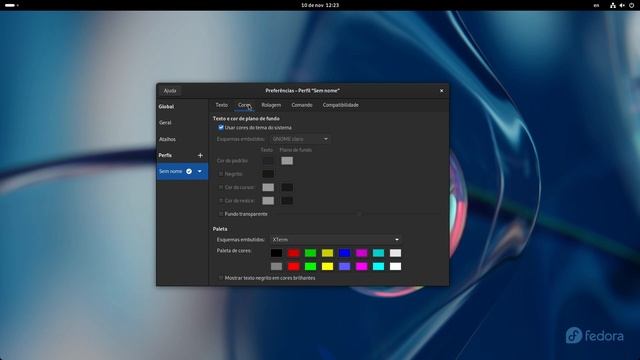This screenshot has height=360, width=640.
Task: Pick the bright cyan palette swatch in the bottom row
Action: click(378, 267)
